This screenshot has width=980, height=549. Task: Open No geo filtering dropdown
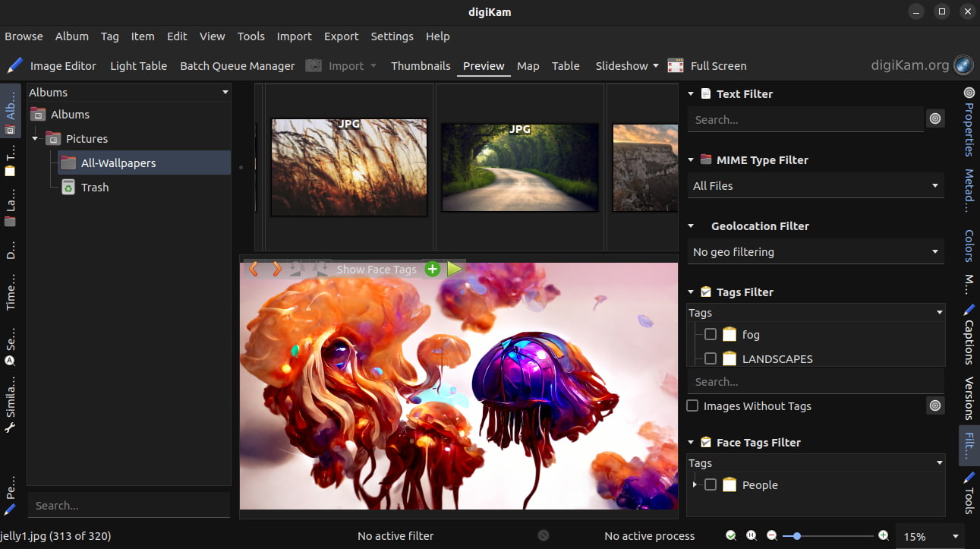click(x=816, y=251)
